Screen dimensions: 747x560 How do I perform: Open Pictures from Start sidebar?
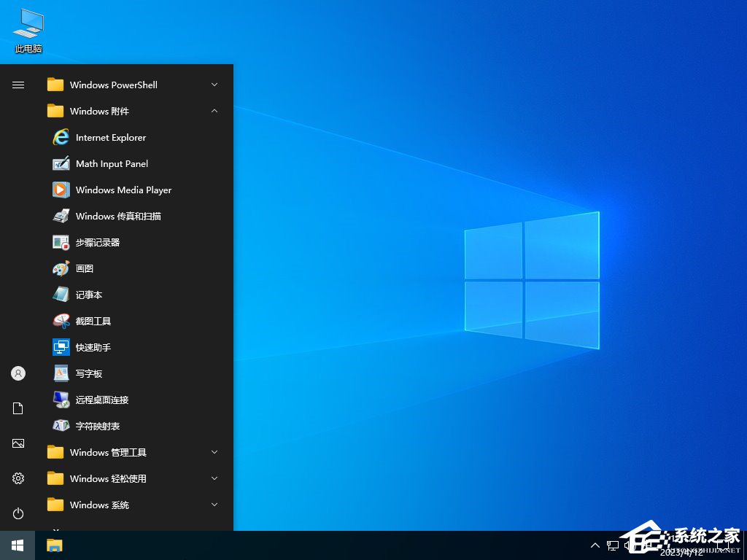click(18, 443)
